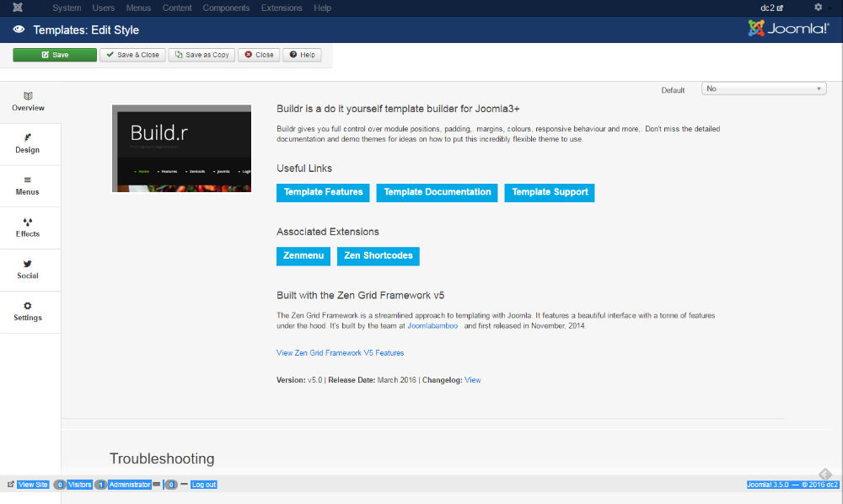Open Template Documentation
Viewport: 843px width, 504px height.
tap(437, 192)
